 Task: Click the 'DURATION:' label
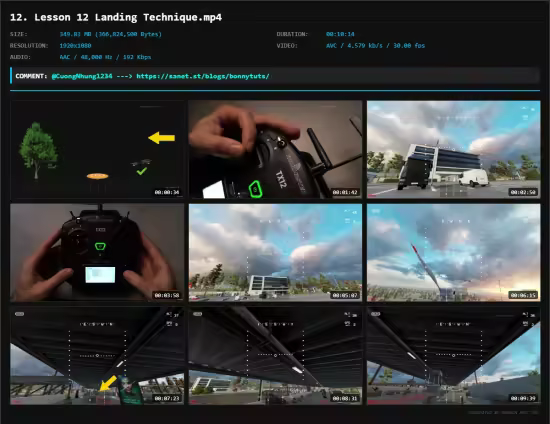[x=292, y=34]
